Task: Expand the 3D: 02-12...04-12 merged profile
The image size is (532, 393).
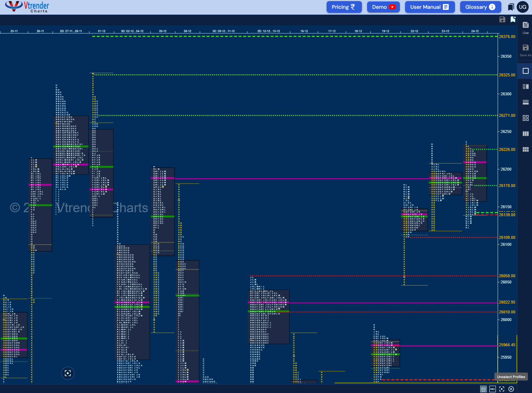Action: pos(132,31)
